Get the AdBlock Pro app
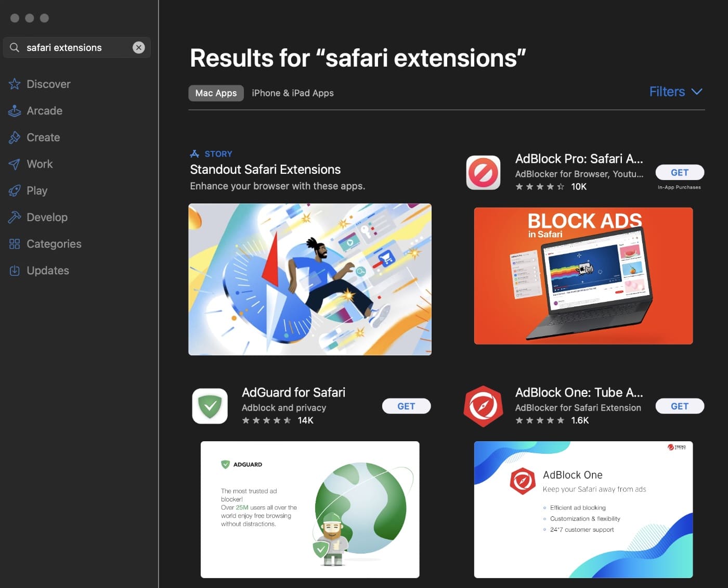Screen dimensions: 728x588 tap(679, 172)
